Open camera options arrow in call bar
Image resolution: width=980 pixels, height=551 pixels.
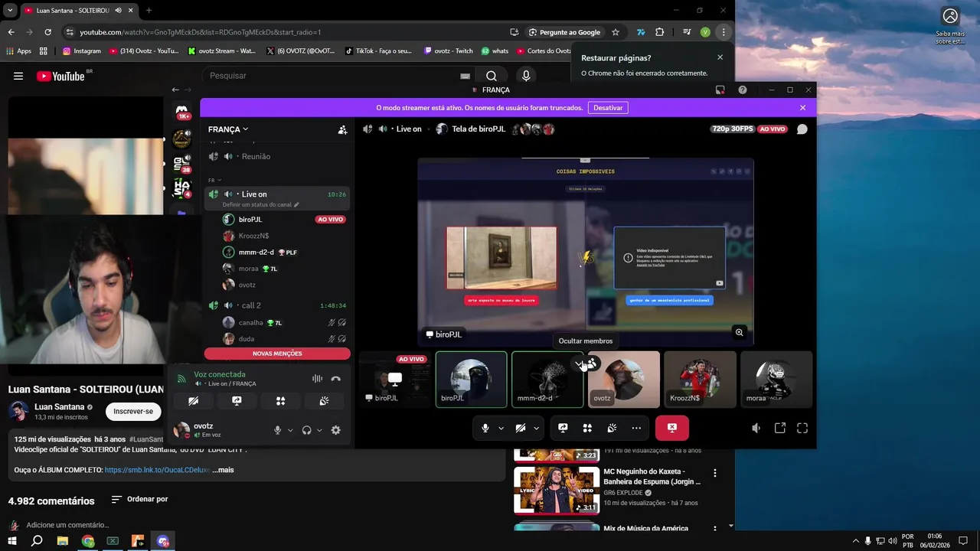coord(536,429)
